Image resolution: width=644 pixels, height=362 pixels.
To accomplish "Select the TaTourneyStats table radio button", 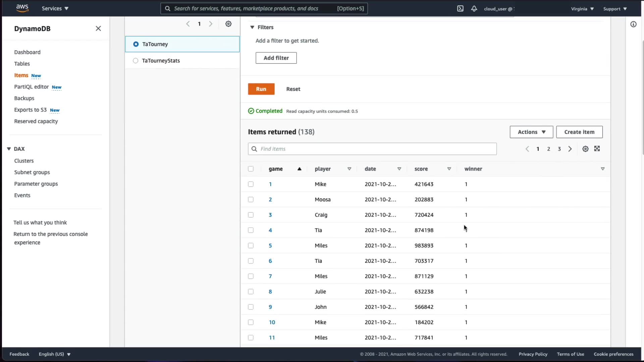I will coord(136,61).
